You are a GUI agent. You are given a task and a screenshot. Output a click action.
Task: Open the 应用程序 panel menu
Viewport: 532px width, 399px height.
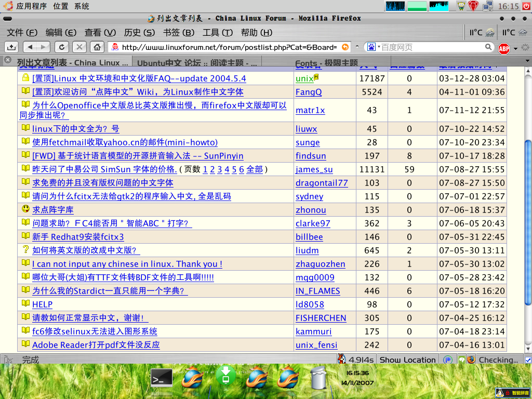31,6
